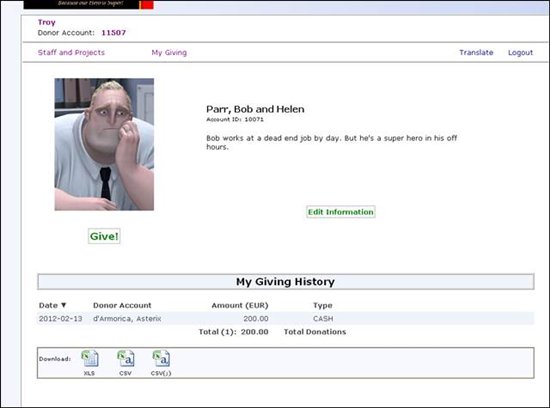Screen dimensions: 550x408
Task: Click the Total (1): 200.00 summary
Action: (233, 332)
